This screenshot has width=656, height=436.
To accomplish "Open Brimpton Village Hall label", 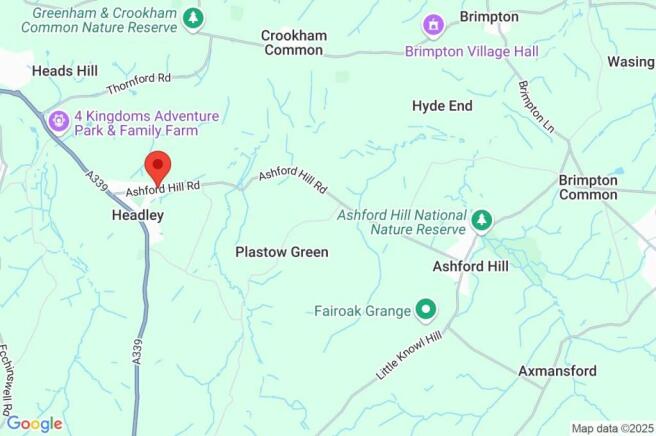I will 472,51.
